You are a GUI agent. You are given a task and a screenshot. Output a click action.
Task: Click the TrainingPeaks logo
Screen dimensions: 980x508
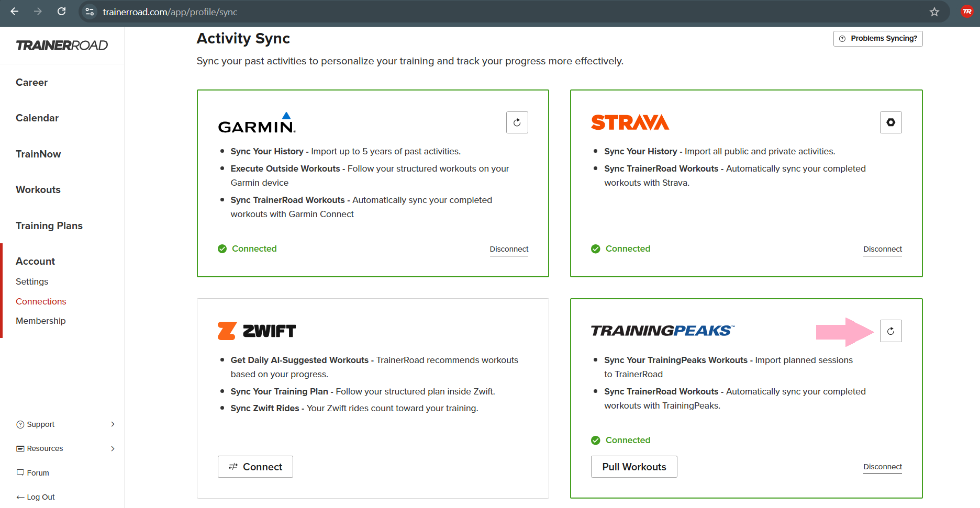(663, 331)
